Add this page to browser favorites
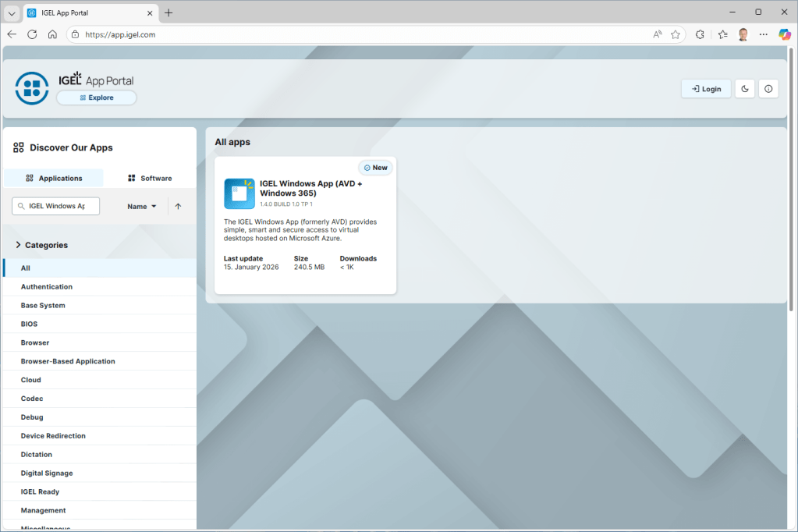Screen dimensions: 798x532 (676, 34)
